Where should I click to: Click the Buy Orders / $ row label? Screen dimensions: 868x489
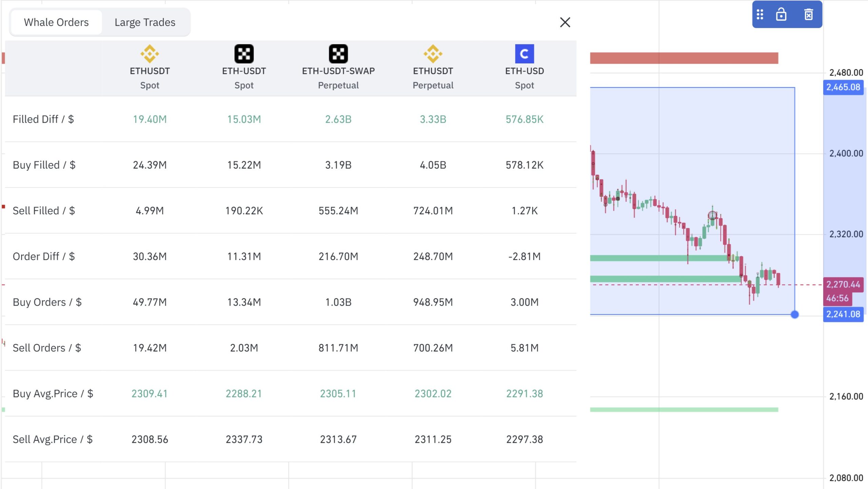[47, 302]
